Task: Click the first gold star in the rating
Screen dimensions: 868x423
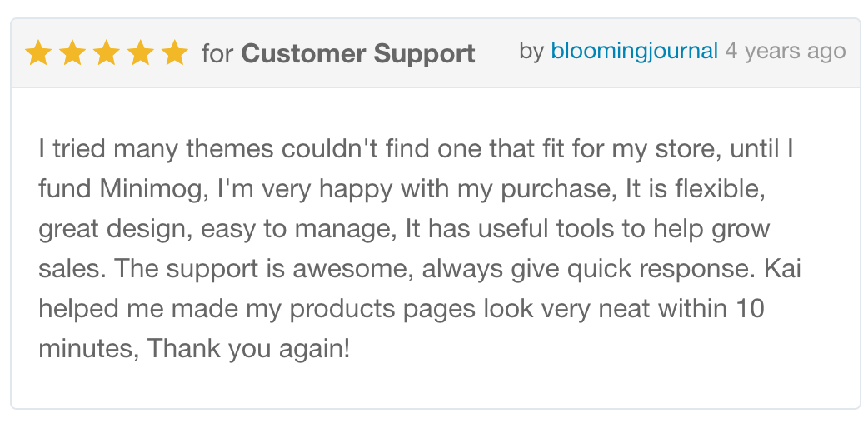Action: pos(38,54)
